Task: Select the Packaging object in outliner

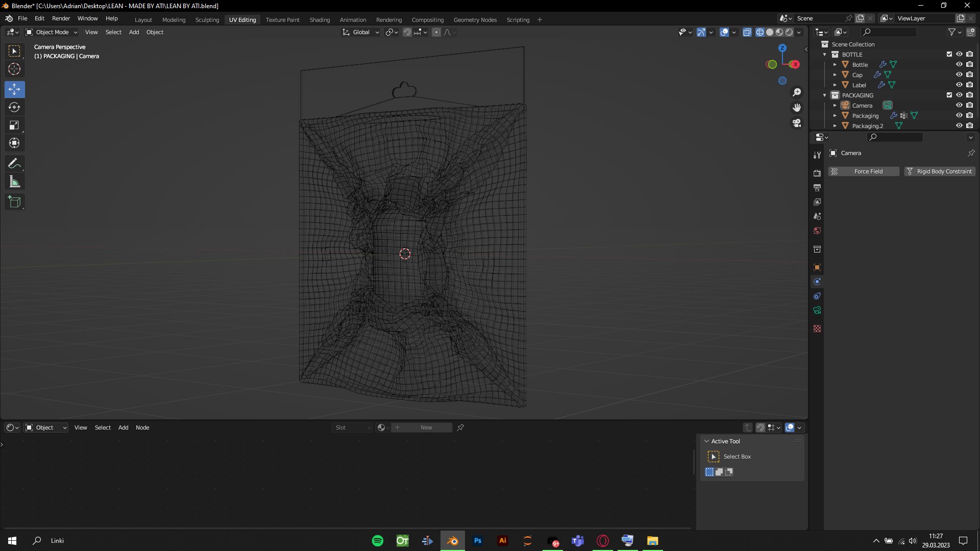Action: tap(865, 116)
